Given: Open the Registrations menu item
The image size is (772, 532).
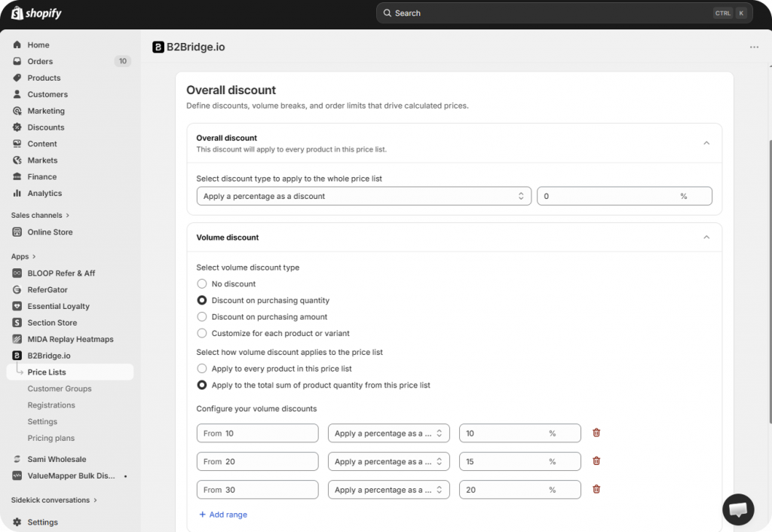Looking at the screenshot, I should pyautogui.click(x=51, y=405).
